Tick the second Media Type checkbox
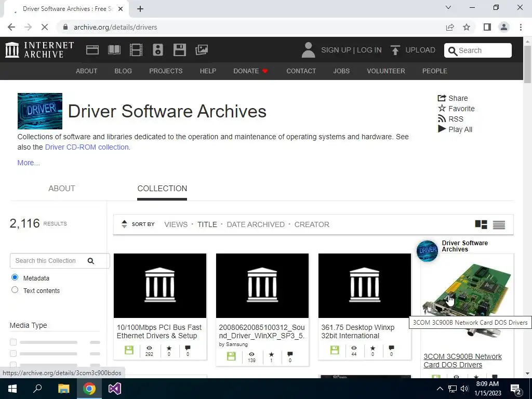Viewport: 532px width, 399px height. coord(13,353)
